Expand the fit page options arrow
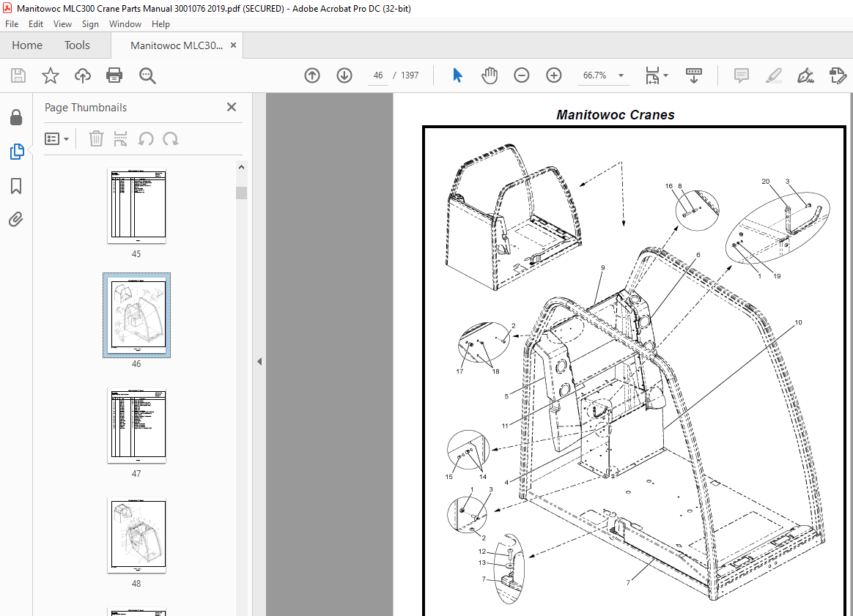This screenshot has width=853, height=616. point(666,75)
